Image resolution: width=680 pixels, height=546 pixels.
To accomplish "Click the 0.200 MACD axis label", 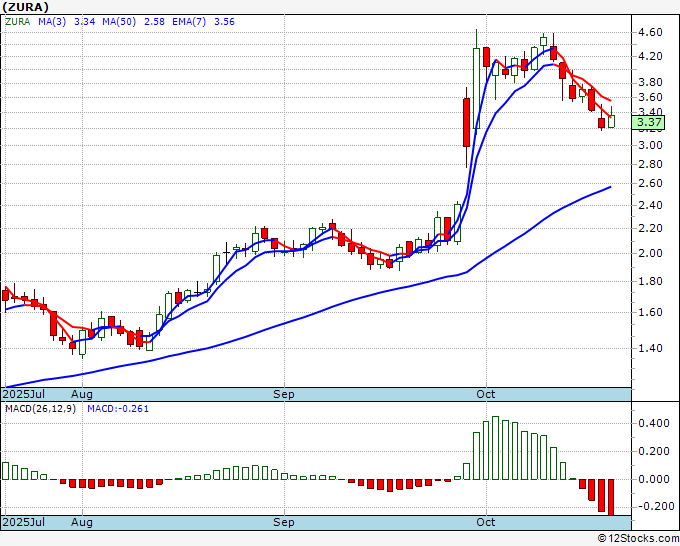I will [x=654, y=451].
